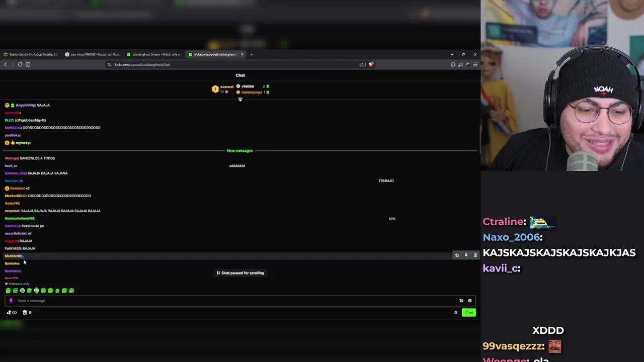Click the Followers only notice

[x=17, y=284]
